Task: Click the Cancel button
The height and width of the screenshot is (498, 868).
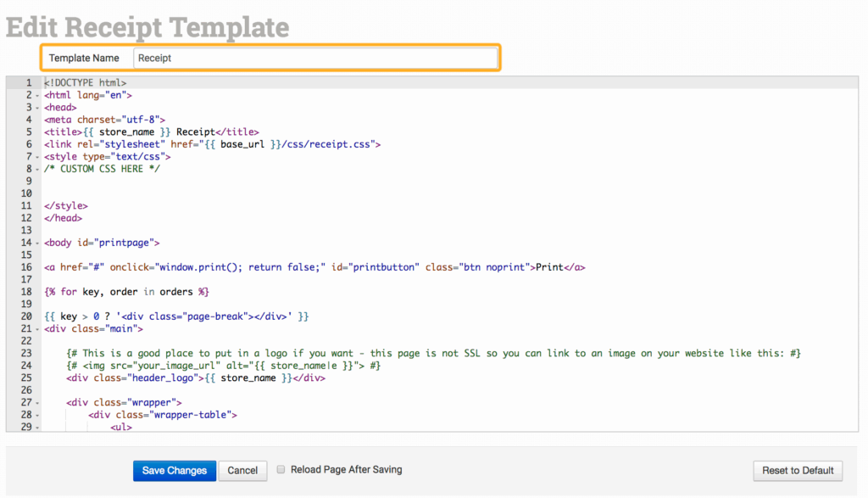Action: (x=242, y=471)
